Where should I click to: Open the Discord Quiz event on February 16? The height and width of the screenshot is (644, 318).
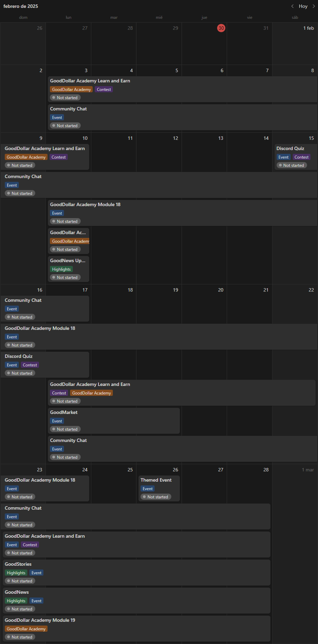(x=45, y=365)
